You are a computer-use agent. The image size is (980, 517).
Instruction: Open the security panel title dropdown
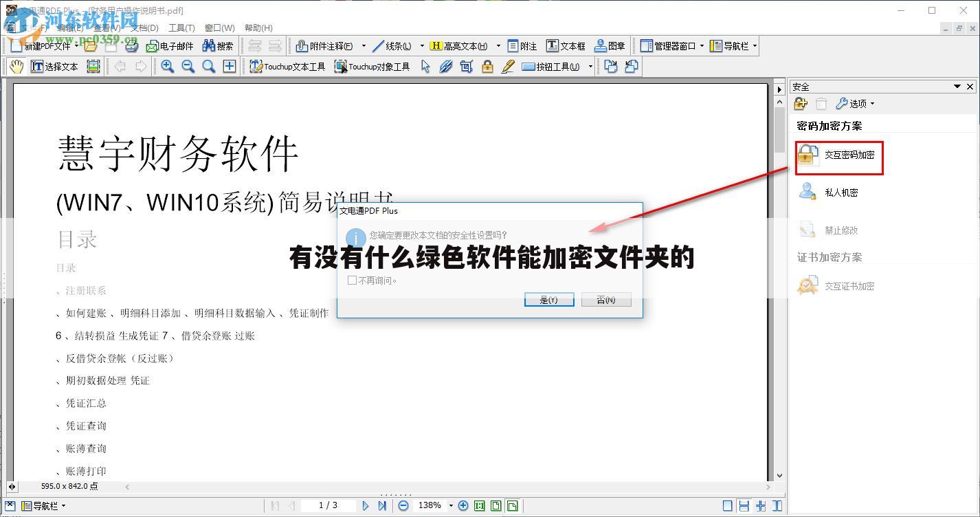point(957,87)
